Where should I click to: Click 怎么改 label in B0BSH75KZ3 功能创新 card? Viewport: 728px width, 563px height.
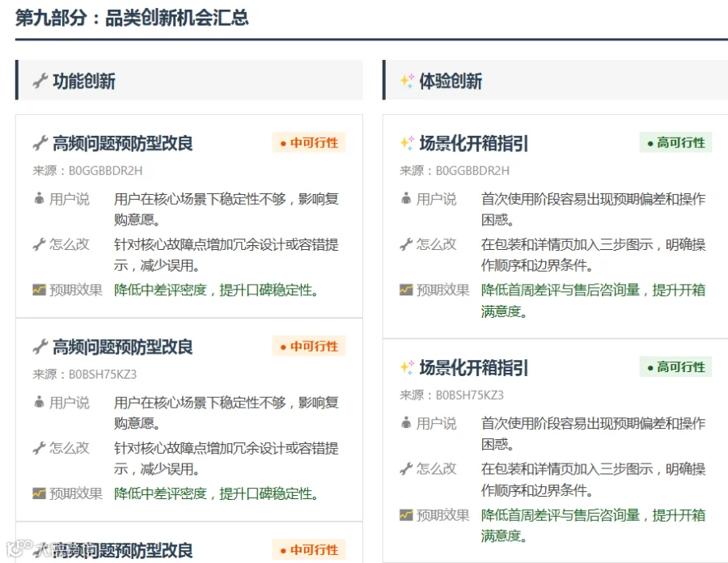coord(70,448)
